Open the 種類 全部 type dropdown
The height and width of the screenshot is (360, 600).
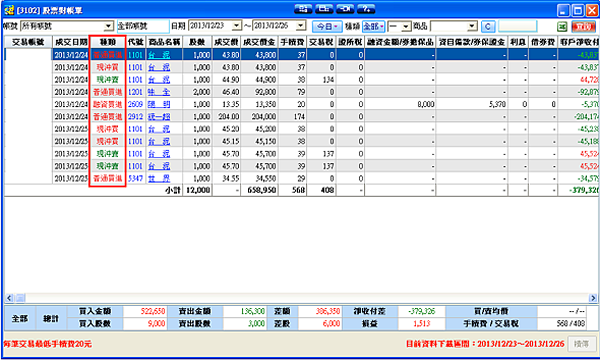373,26
